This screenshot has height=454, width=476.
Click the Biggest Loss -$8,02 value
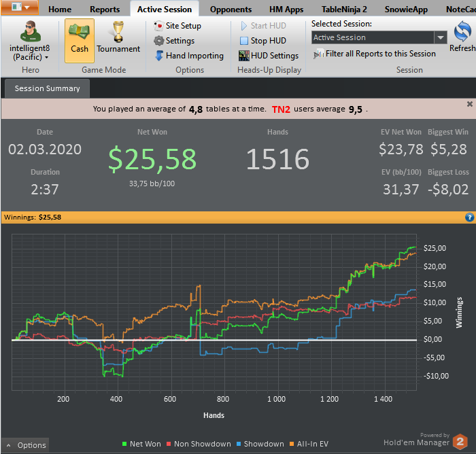(x=448, y=190)
